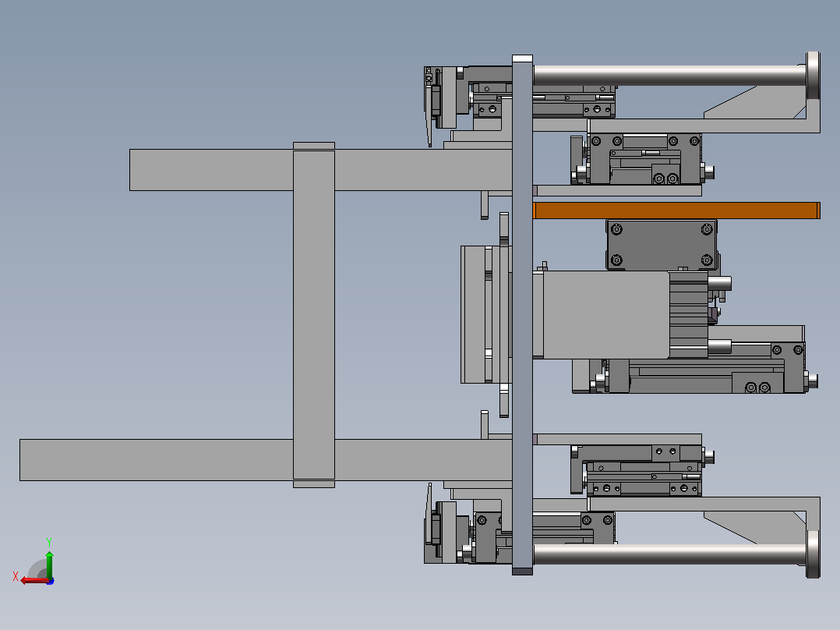The width and height of the screenshot is (840, 630).
Task: Select the round end cap of top roller
Action: click(x=814, y=76)
